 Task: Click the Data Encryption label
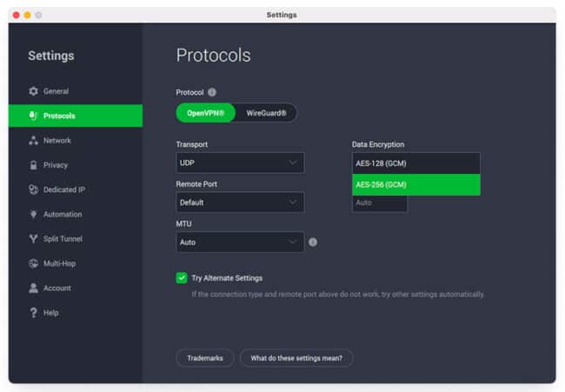pyautogui.click(x=378, y=144)
